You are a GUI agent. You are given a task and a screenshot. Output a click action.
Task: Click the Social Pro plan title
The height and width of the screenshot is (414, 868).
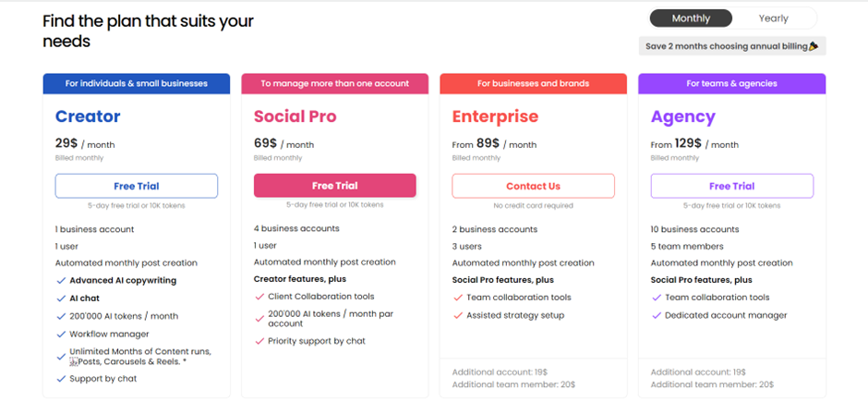[x=295, y=116]
